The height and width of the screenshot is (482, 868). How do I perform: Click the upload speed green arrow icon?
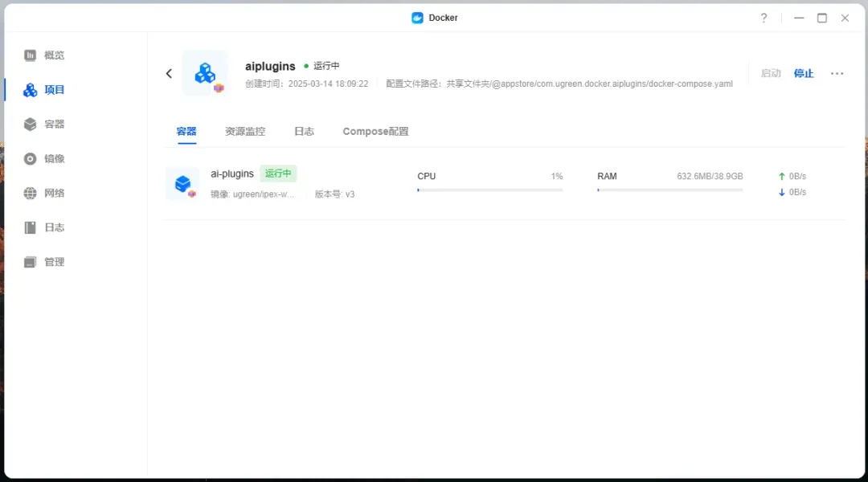tap(782, 177)
